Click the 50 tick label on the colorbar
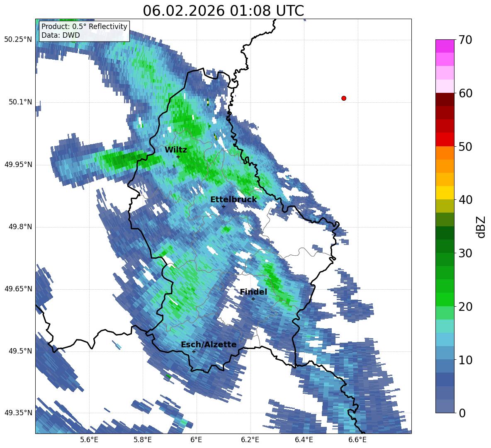 [465, 147]
